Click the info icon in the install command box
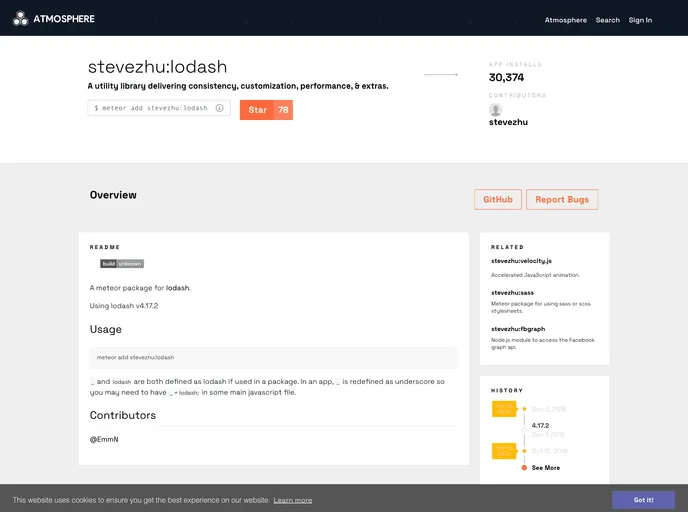The width and height of the screenshot is (688, 512). [x=219, y=108]
